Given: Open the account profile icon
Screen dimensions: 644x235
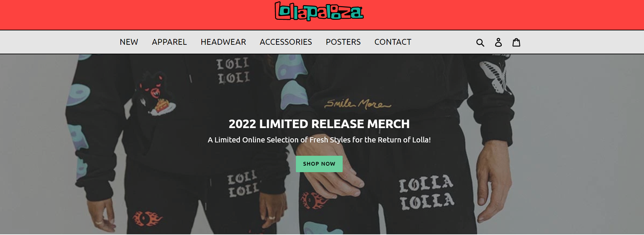Looking at the screenshot, I should 498,42.
